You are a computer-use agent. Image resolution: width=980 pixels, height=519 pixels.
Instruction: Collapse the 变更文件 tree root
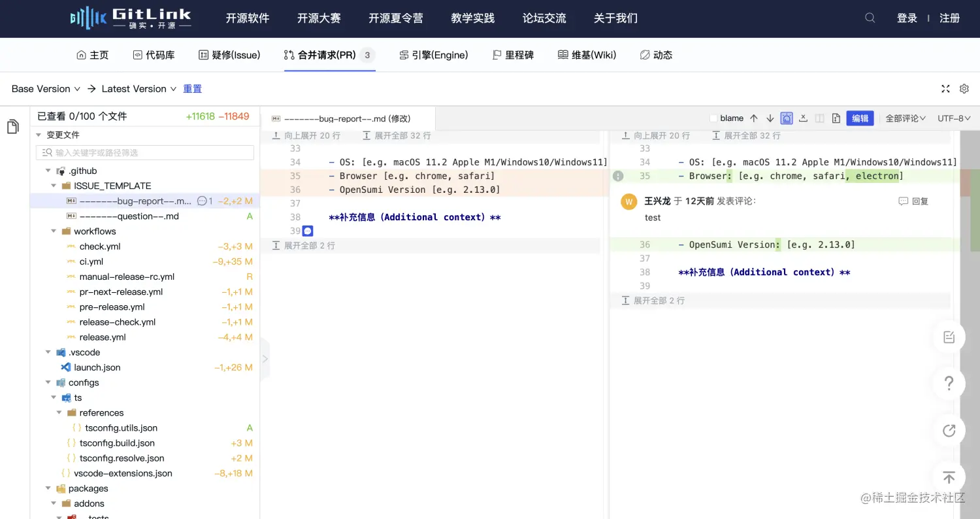click(39, 135)
